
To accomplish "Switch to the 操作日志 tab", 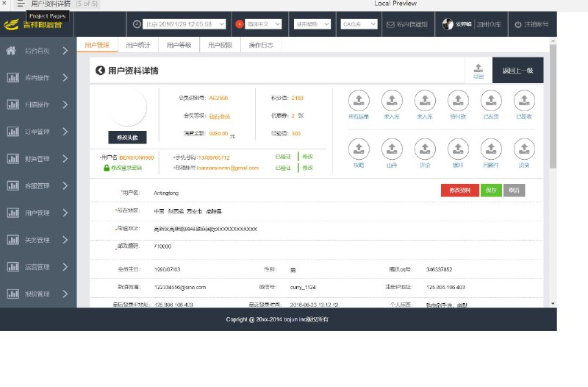I will (261, 45).
